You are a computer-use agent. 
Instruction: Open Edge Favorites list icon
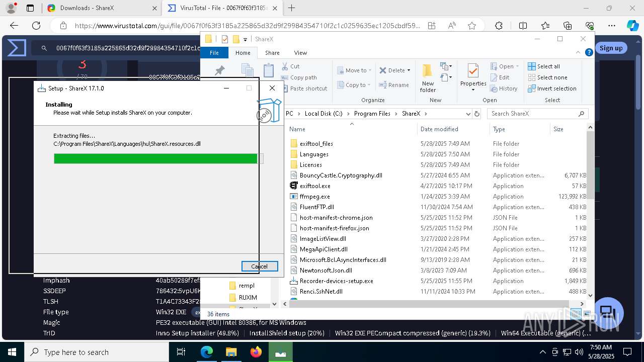545,26
